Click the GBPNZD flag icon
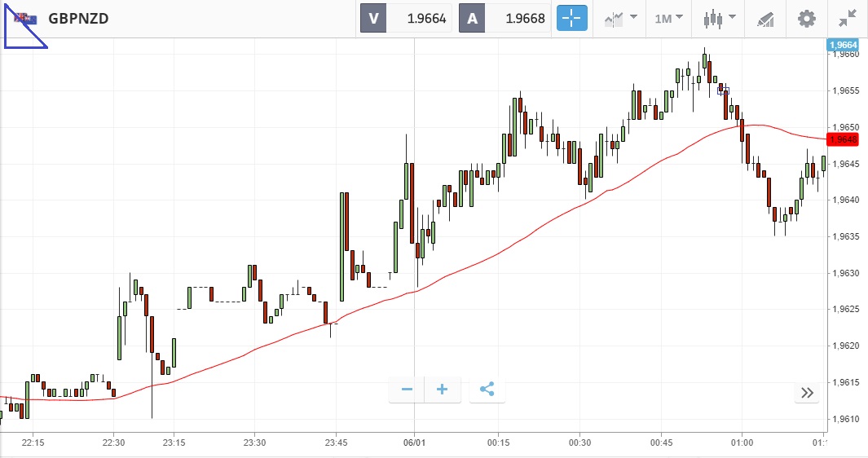This screenshot has width=868, height=458. coord(21,18)
